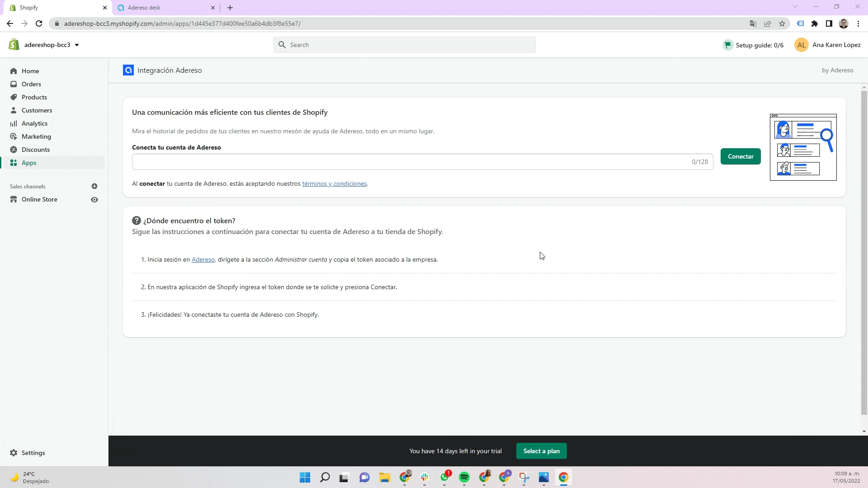This screenshot has width=868, height=488.
Task: Open the adereshop-bcc3 store switcher dropdown
Action: coord(52,45)
